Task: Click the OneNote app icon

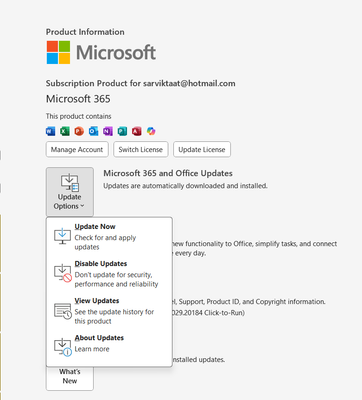Action: coord(108,131)
